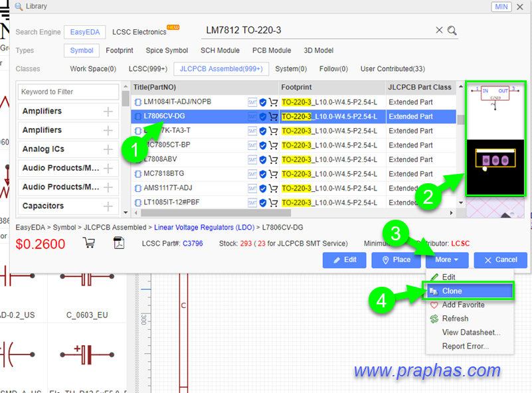Click the schematic symbol preview thumbnail
The image size is (532, 393).
coord(495,111)
